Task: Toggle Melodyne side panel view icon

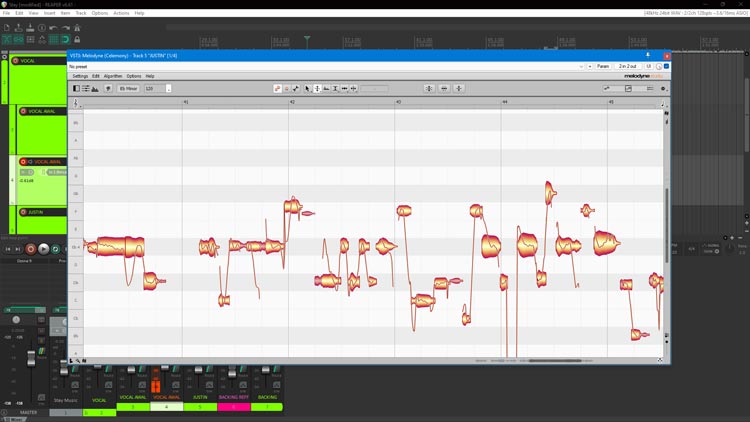Action: click(x=77, y=89)
